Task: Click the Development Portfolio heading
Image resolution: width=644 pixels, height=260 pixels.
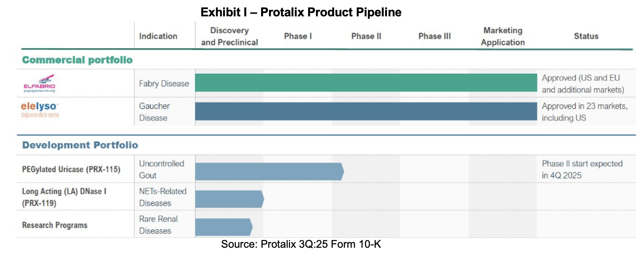Action: [x=80, y=145]
